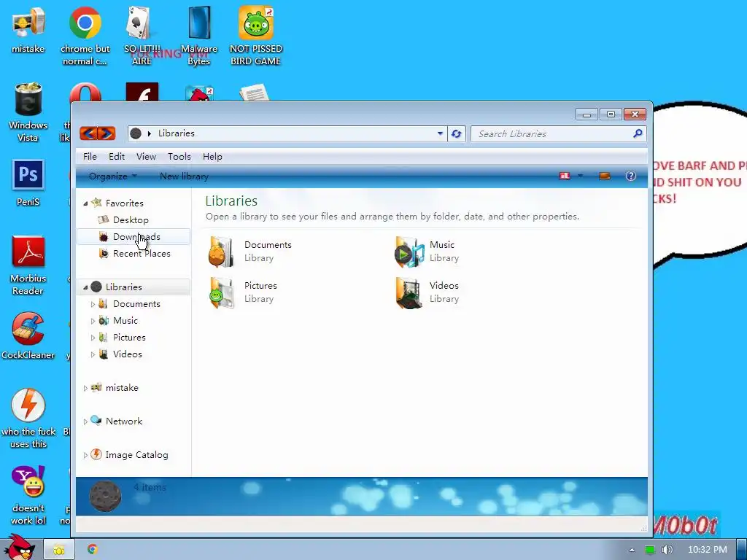Image resolution: width=747 pixels, height=560 pixels.
Task: Select Libraries in navigation pane
Action: (133, 287)
